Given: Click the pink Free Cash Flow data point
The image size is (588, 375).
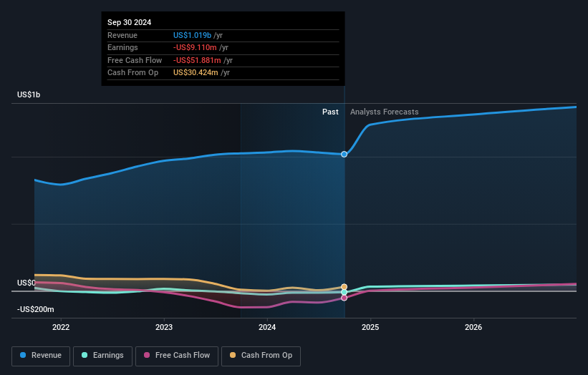Looking at the screenshot, I should click(344, 298).
